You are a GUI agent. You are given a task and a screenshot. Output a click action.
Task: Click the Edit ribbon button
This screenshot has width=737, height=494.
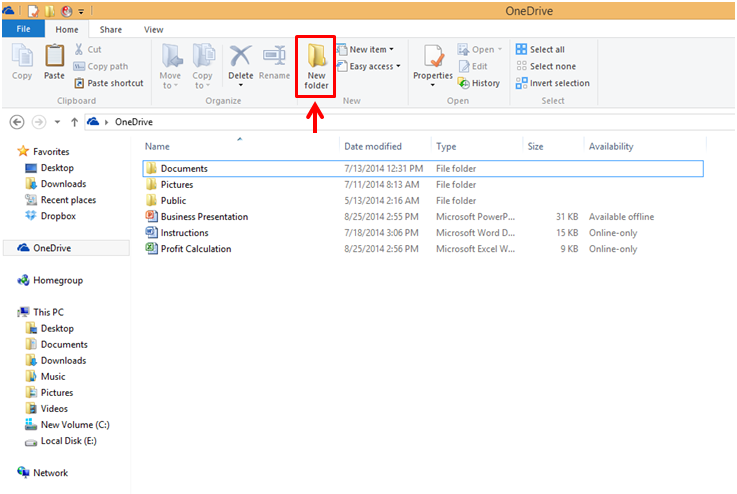tap(473, 66)
